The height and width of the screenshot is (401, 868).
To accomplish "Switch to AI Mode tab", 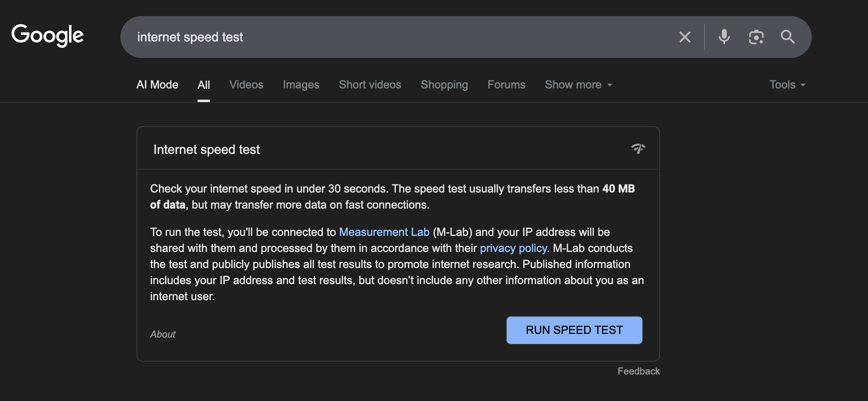I will coord(157,85).
